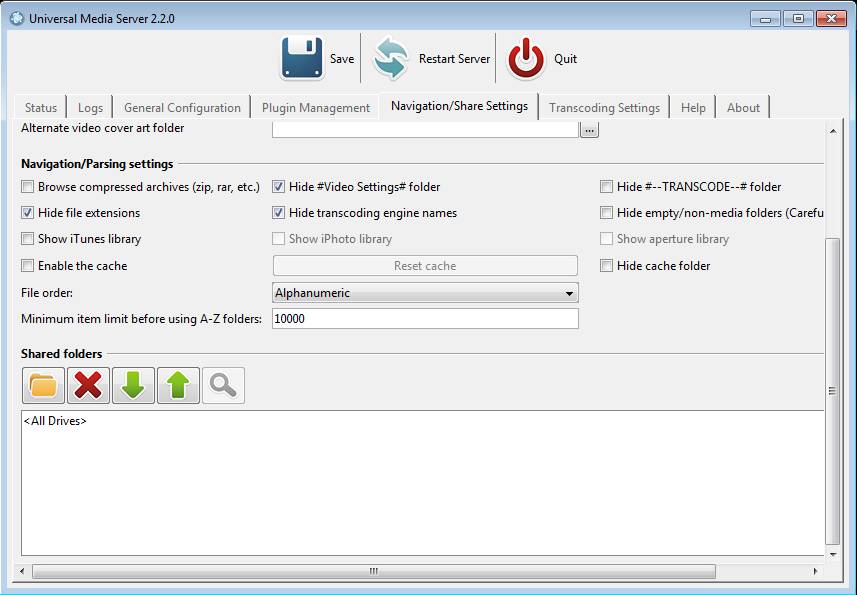Click the Universal Media Server title icon
The width and height of the screenshot is (857, 595).
(x=17, y=18)
